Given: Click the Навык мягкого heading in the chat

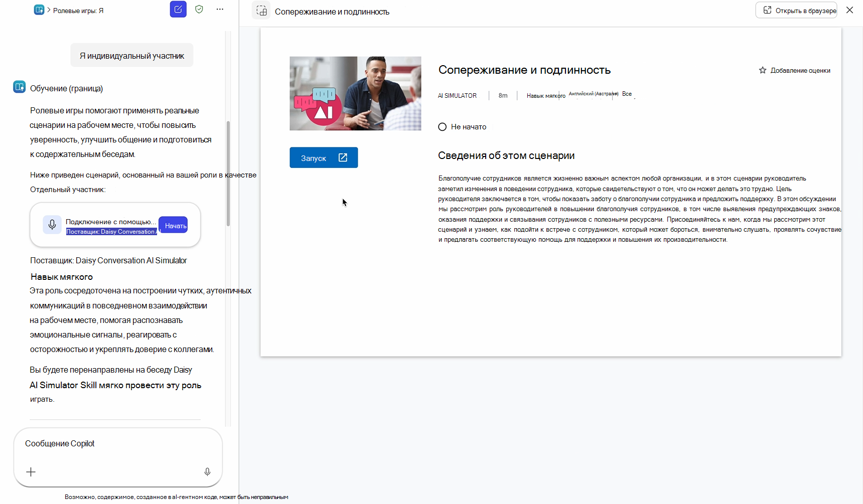Looking at the screenshot, I should click(x=62, y=277).
